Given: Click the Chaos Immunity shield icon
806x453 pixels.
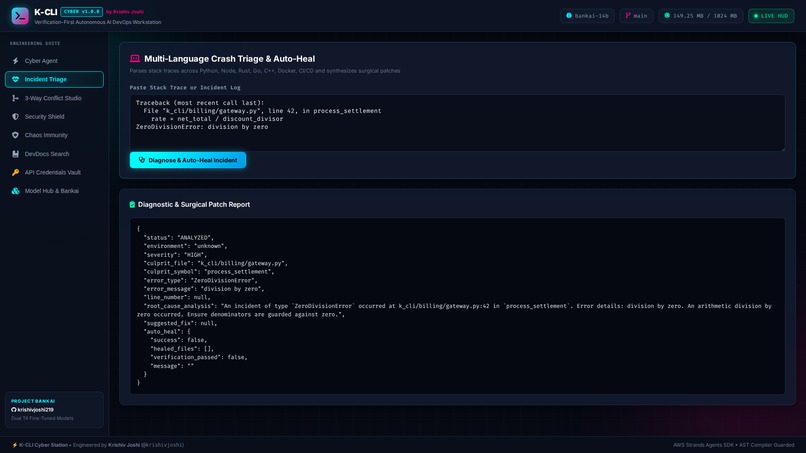Looking at the screenshot, I should [15, 135].
